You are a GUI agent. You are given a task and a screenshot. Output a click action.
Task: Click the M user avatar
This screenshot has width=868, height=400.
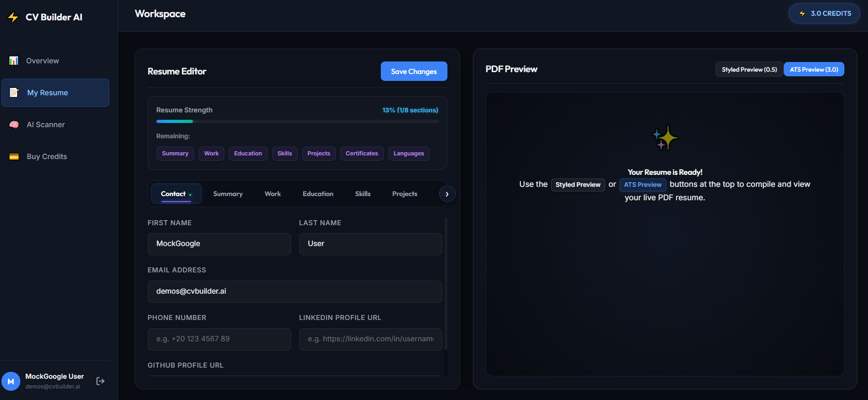click(11, 382)
